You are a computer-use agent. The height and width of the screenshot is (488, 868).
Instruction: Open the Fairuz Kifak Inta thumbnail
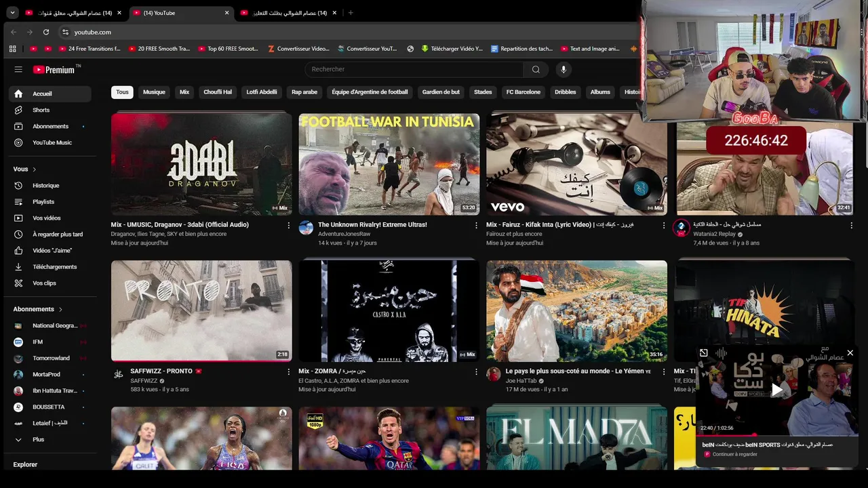(x=576, y=164)
